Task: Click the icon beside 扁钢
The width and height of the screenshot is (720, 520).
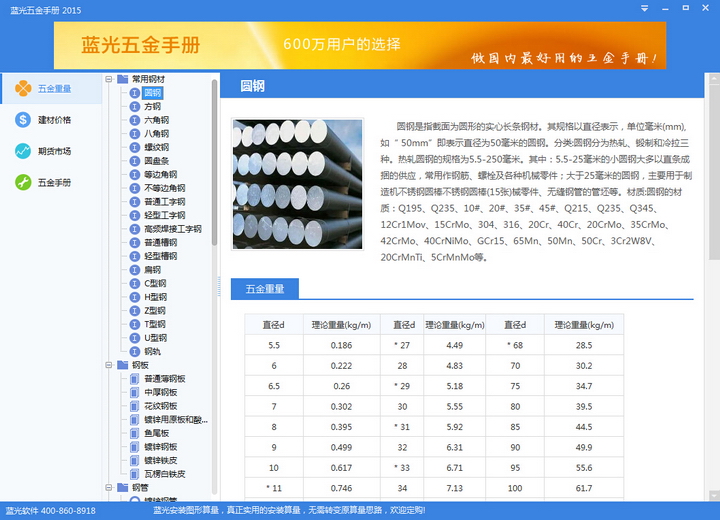Action: click(135, 270)
